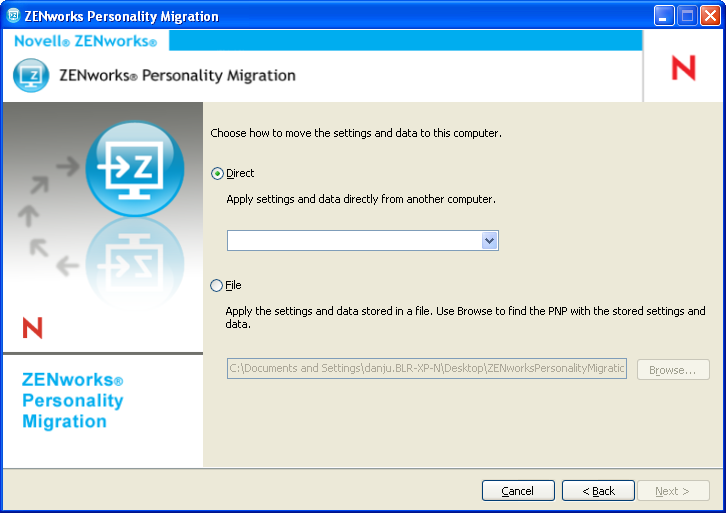Select the File radio button
726x513 pixels.
click(216, 285)
